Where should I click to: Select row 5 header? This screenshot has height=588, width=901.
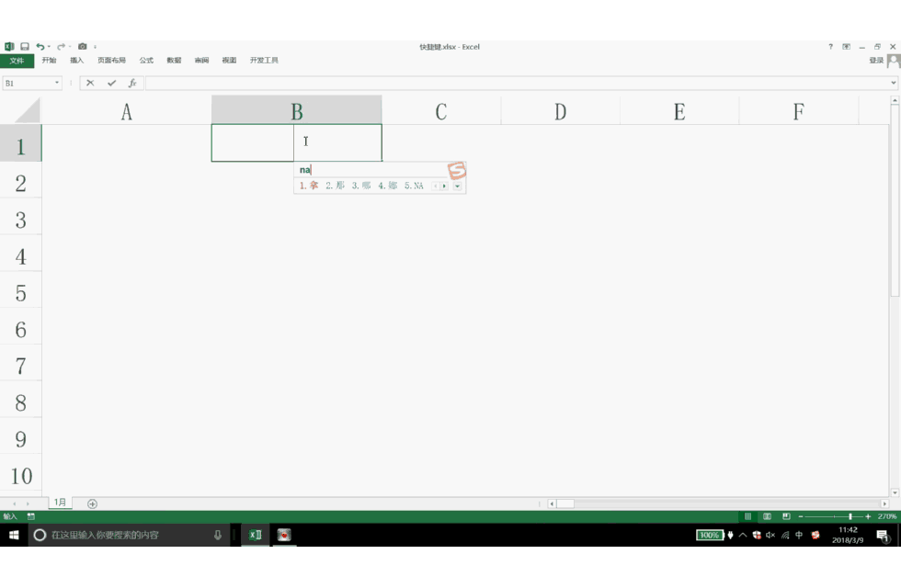tap(20, 292)
